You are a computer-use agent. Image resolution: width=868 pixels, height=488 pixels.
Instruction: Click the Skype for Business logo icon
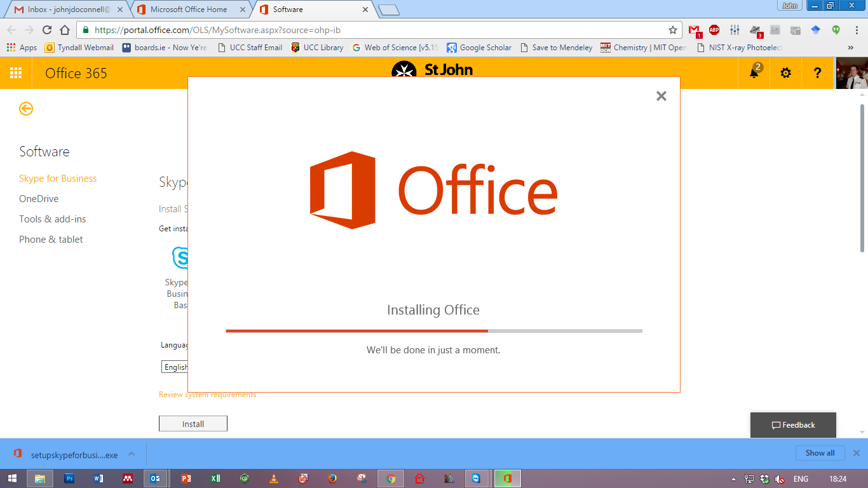[180, 257]
